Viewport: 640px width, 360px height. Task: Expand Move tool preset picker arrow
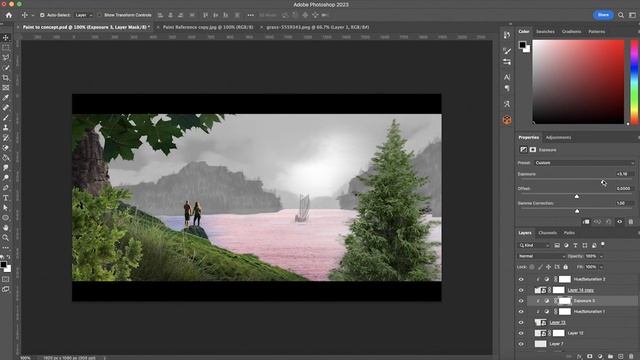(33, 15)
